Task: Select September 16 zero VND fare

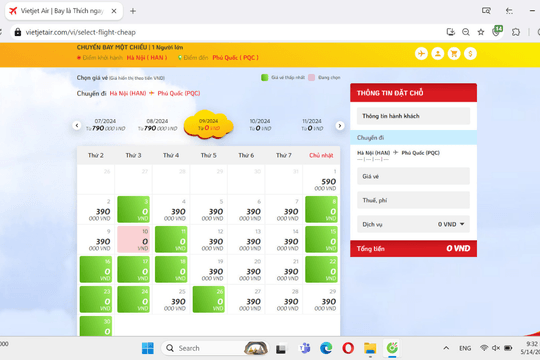Action: click(x=96, y=269)
